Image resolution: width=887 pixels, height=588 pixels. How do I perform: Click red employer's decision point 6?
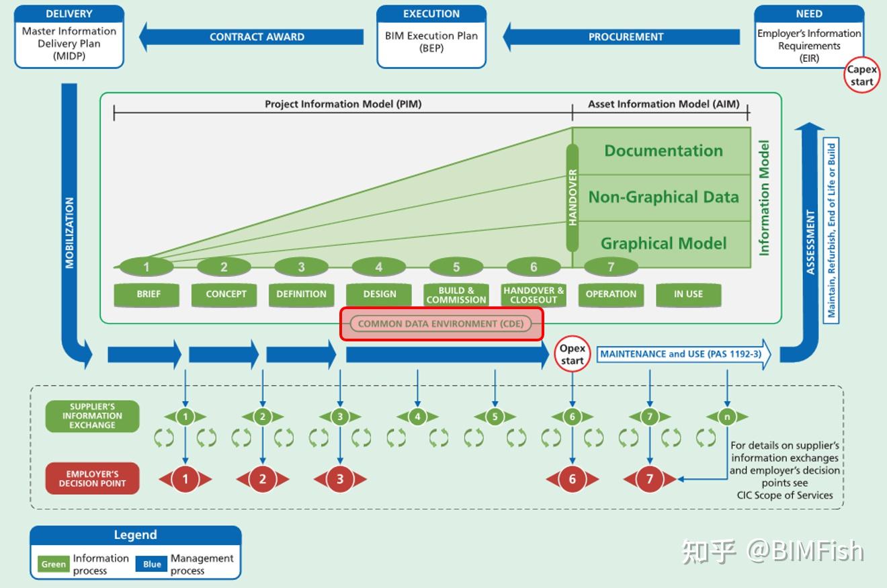pyautogui.click(x=573, y=479)
